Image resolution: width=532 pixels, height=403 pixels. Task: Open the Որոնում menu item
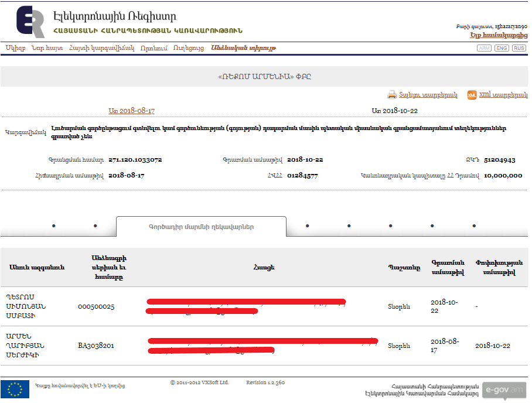tap(154, 48)
